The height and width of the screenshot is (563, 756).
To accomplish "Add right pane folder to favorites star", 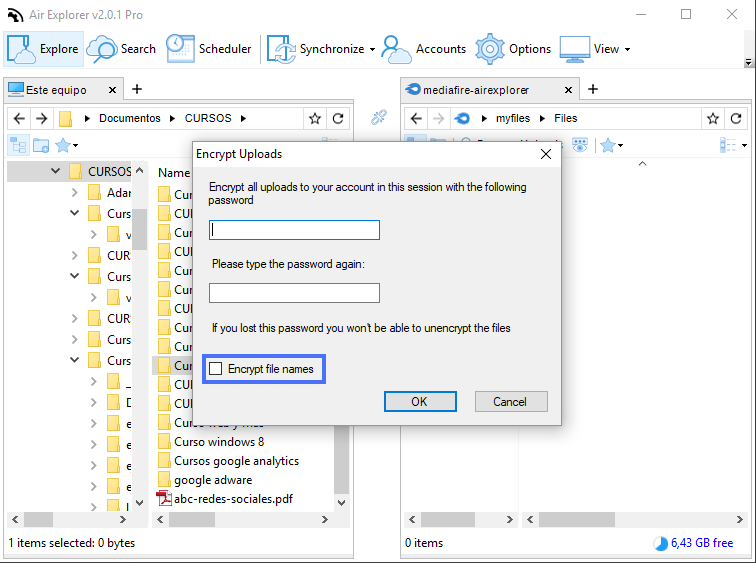I will click(713, 119).
